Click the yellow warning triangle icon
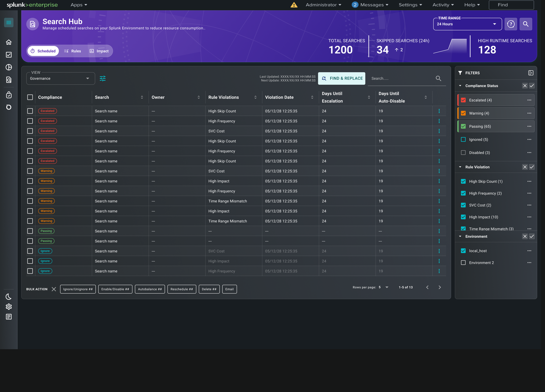Viewport: 545px width, 392px height. [294, 5]
